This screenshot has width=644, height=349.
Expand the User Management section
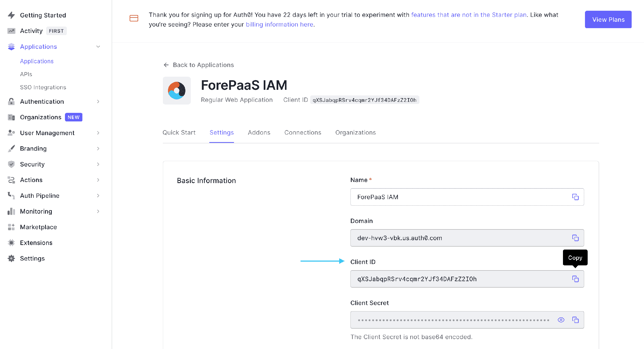98,133
